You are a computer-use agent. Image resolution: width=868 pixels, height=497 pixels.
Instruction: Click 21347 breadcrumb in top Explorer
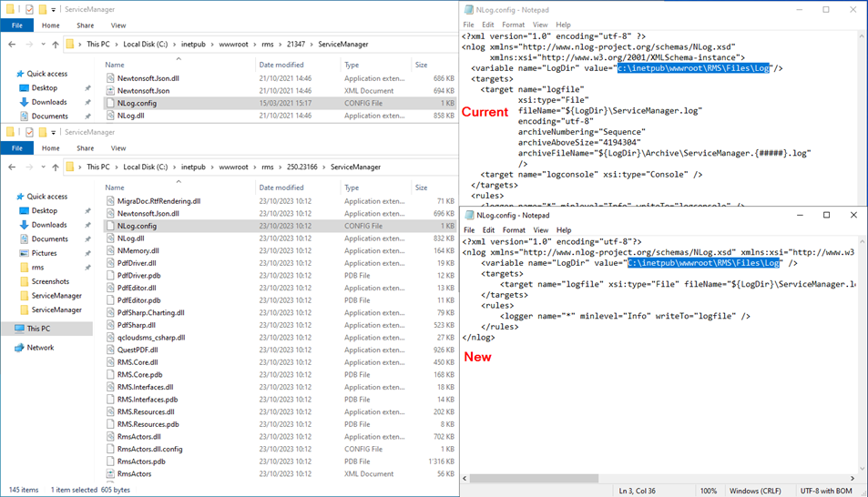[x=296, y=45]
